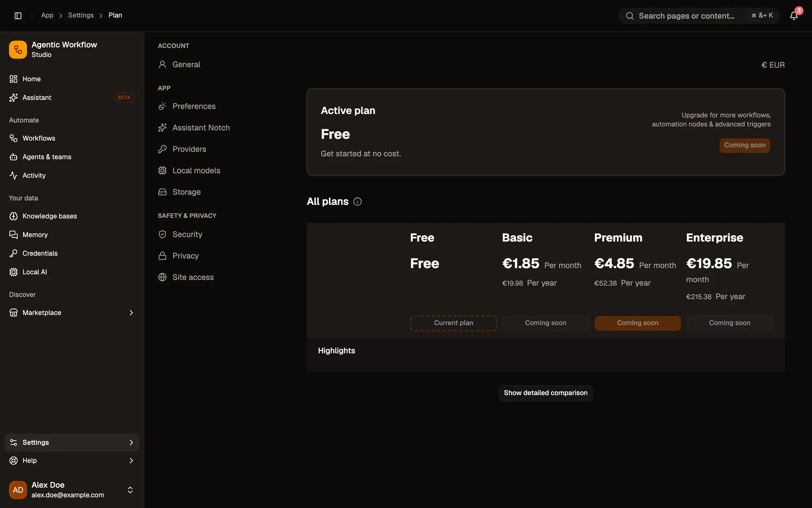Open the Home page label

32,79
